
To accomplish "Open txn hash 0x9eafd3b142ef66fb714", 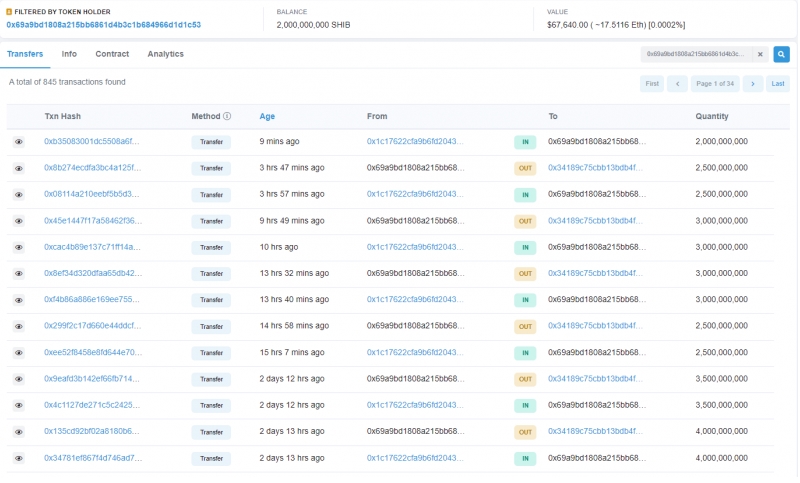I will pos(91,379).
